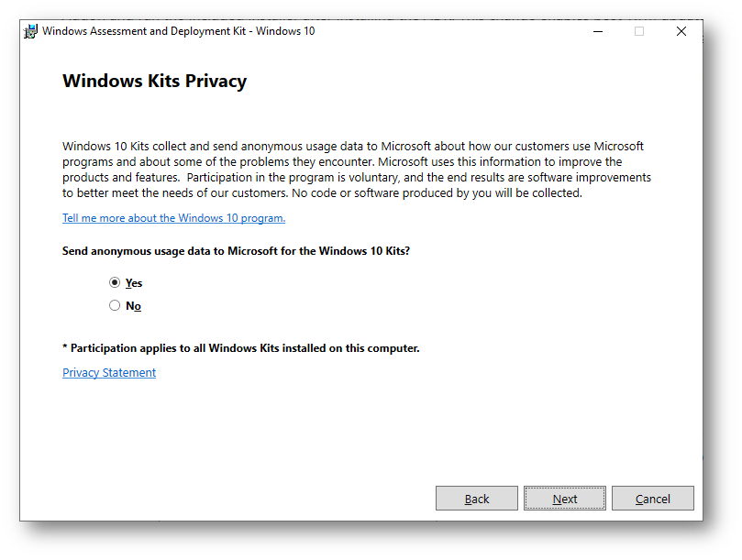The height and width of the screenshot is (560, 742).
Task: Close the Windows Assessment and Deployment Kit window
Action: pyautogui.click(x=681, y=31)
